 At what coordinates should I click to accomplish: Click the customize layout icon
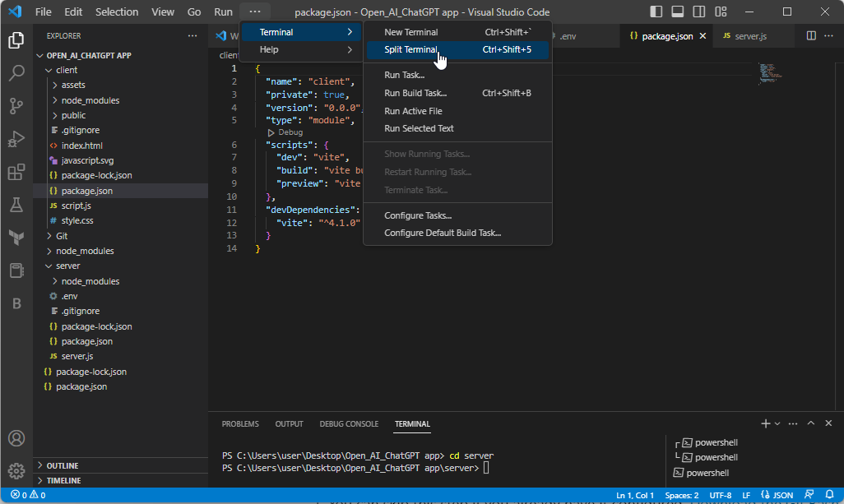pyautogui.click(x=721, y=12)
